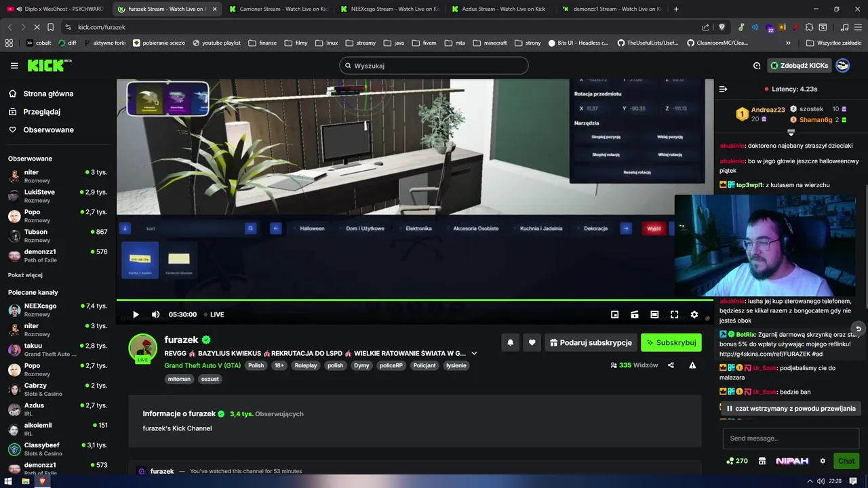Open the minecraft bookmarks folder

point(490,43)
